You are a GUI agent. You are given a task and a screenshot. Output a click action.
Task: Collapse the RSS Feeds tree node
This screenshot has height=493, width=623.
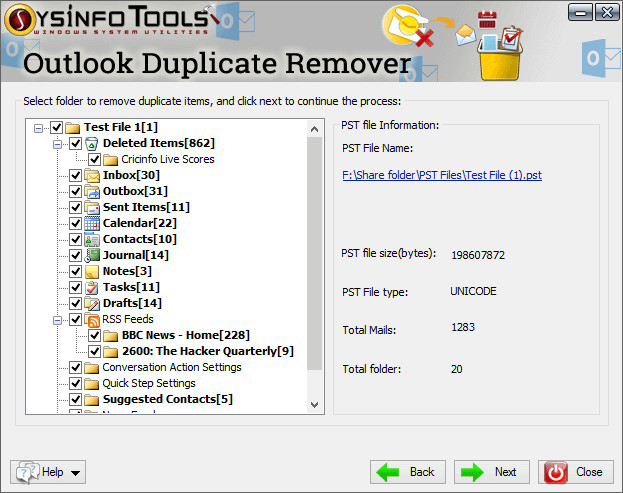58,320
